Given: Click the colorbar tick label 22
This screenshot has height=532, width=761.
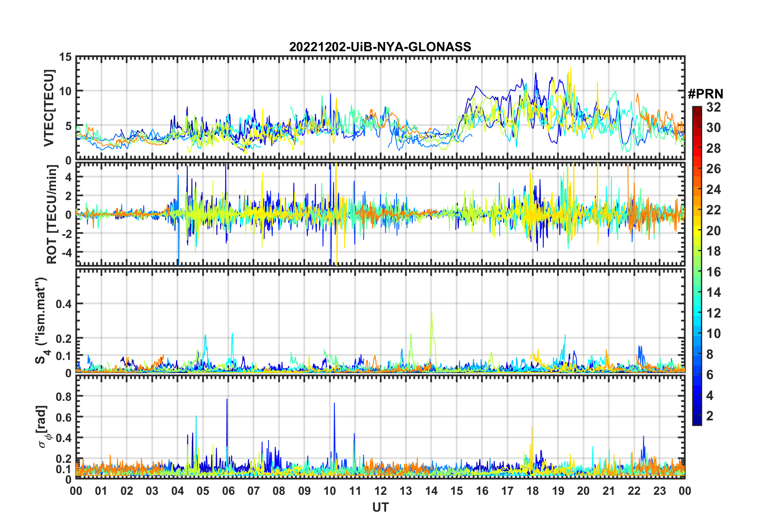Looking at the screenshot, I should click(713, 210).
